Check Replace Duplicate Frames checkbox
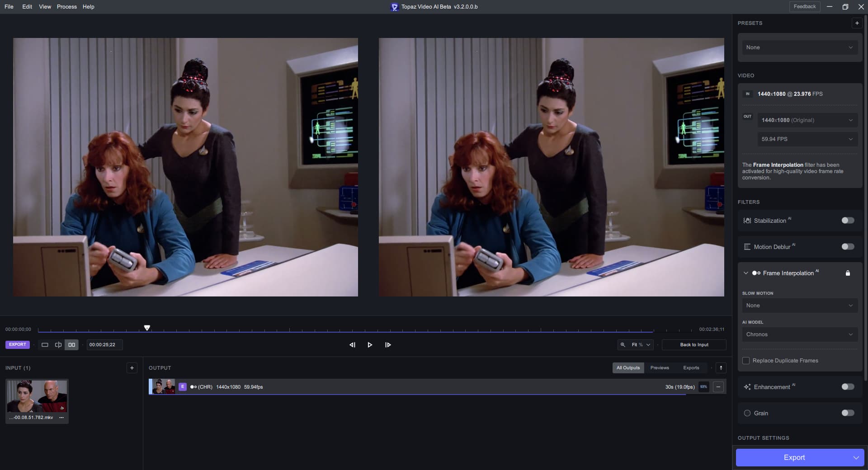The height and width of the screenshot is (470, 868). [746, 361]
